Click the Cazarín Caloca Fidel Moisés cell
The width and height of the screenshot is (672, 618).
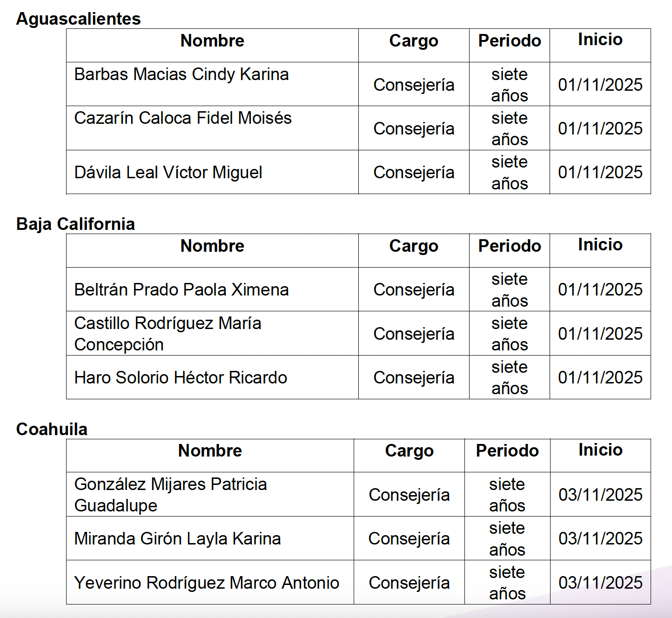click(x=183, y=118)
